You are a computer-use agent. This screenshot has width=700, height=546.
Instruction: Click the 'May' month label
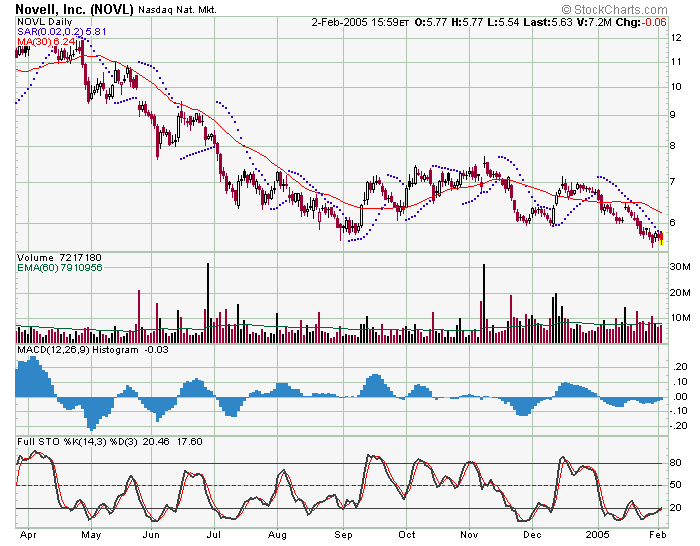[x=91, y=535]
